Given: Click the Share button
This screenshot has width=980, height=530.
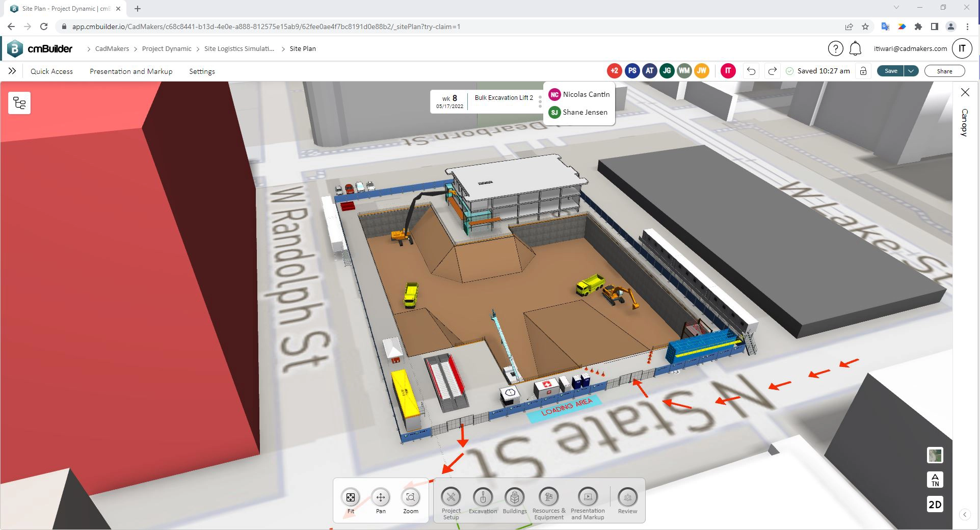Looking at the screenshot, I should pyautogui.click(x=944, y=71).
